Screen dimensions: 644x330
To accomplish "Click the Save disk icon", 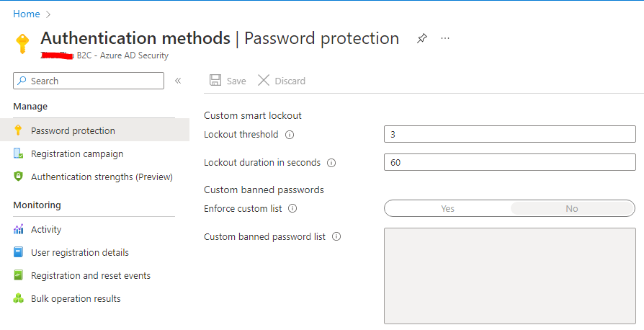I will pyautogui.click(x=215, y=81).
